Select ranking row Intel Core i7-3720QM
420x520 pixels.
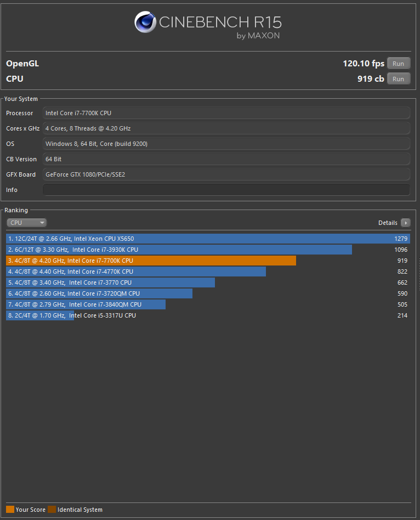click(208, 293)
